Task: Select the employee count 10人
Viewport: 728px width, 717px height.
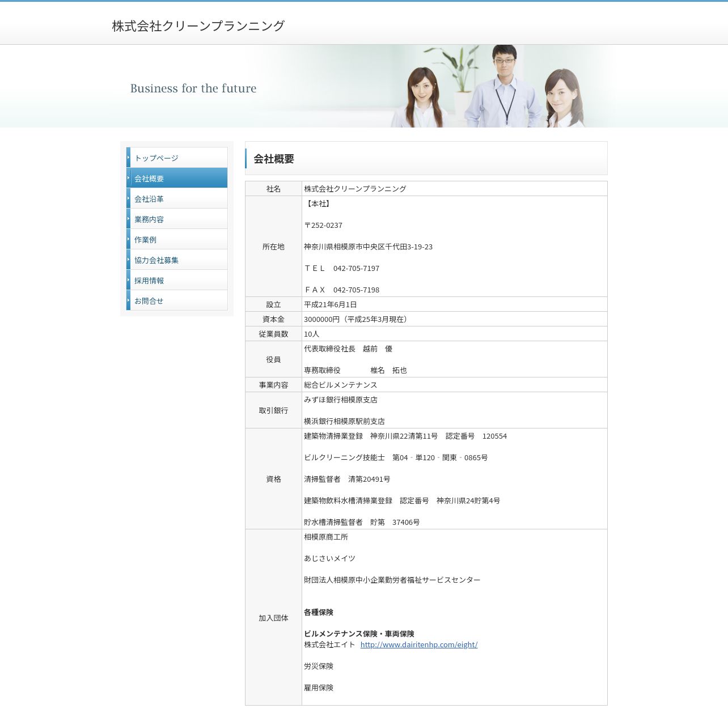Action: pyautogui.click(x=312, y=334)
